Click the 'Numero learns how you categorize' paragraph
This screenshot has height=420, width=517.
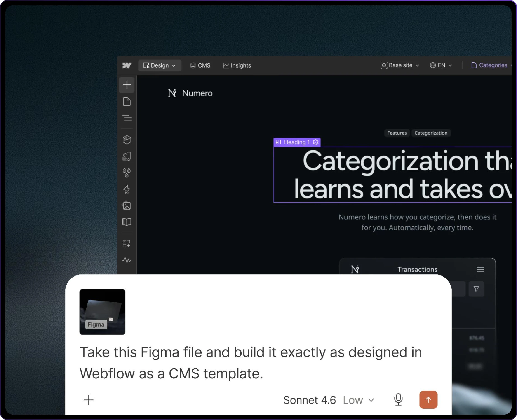click(417, 222)
